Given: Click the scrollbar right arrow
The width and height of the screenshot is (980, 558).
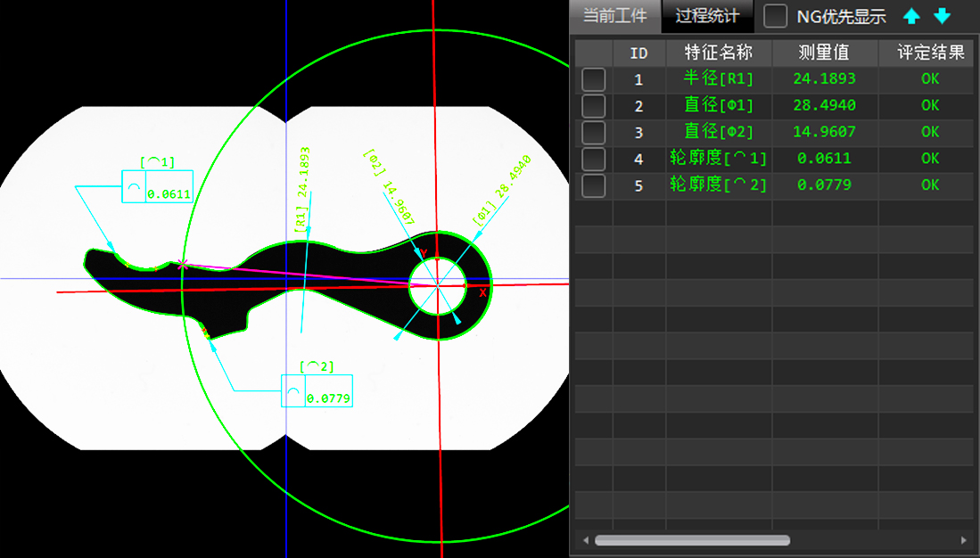Looking at the screenshot, I should pos(963,540).
